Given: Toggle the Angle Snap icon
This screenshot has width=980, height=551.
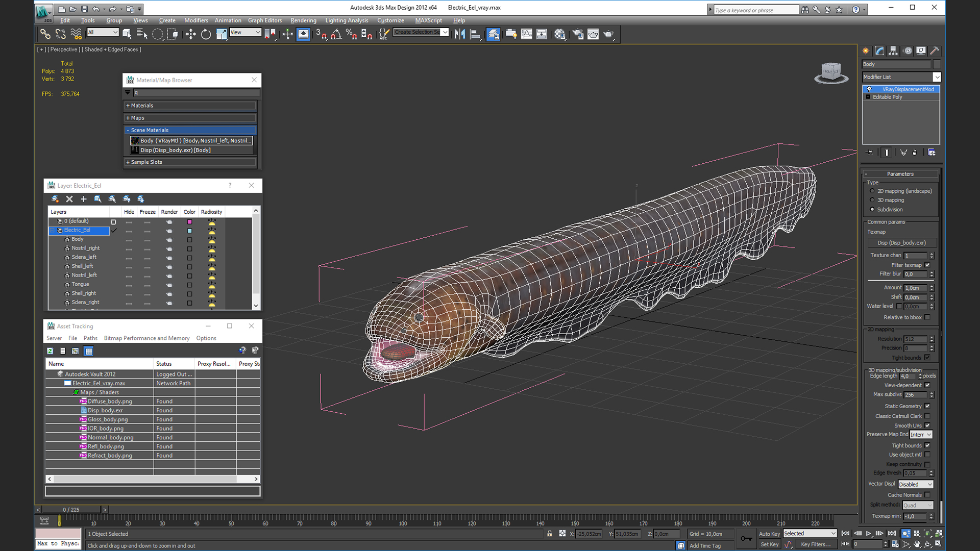Looking at the screenshot, I should (336, 34).
